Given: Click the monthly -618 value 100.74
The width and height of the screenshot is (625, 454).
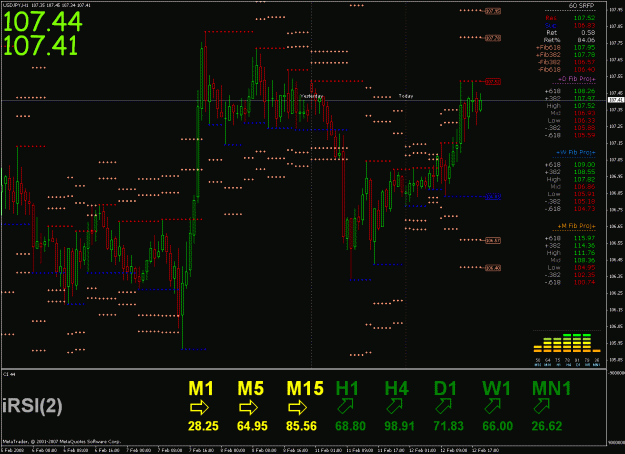Looking at the screenshot, I should [x=584, y=282].
